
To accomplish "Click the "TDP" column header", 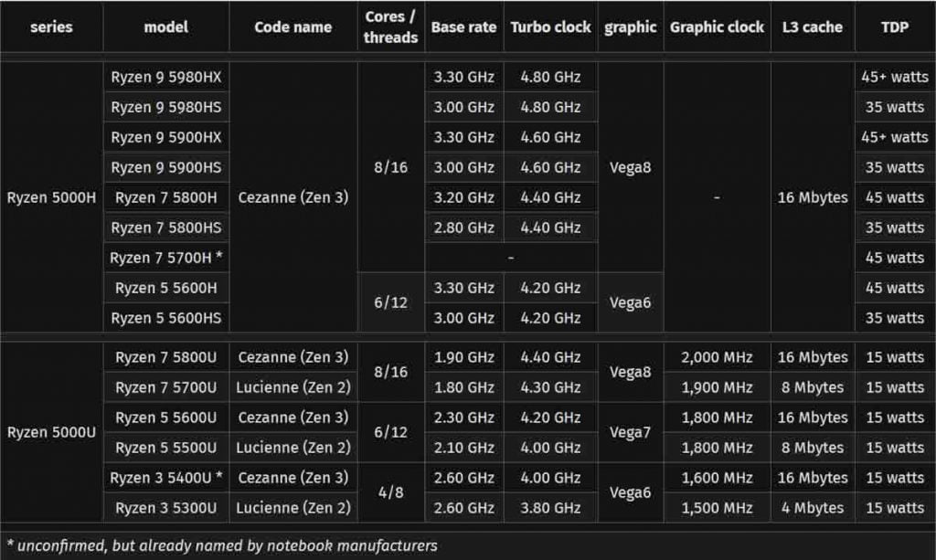I will (895, 27).
